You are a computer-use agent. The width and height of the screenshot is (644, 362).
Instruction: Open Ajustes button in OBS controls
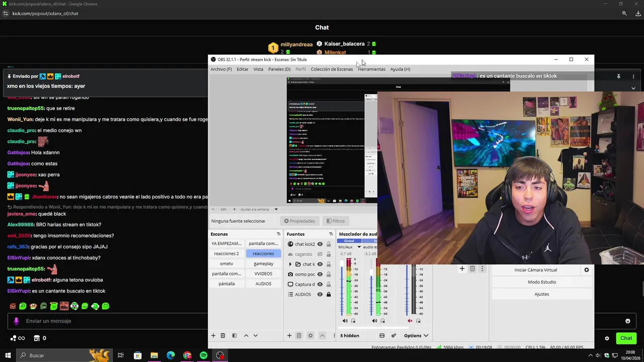[541, 294]
